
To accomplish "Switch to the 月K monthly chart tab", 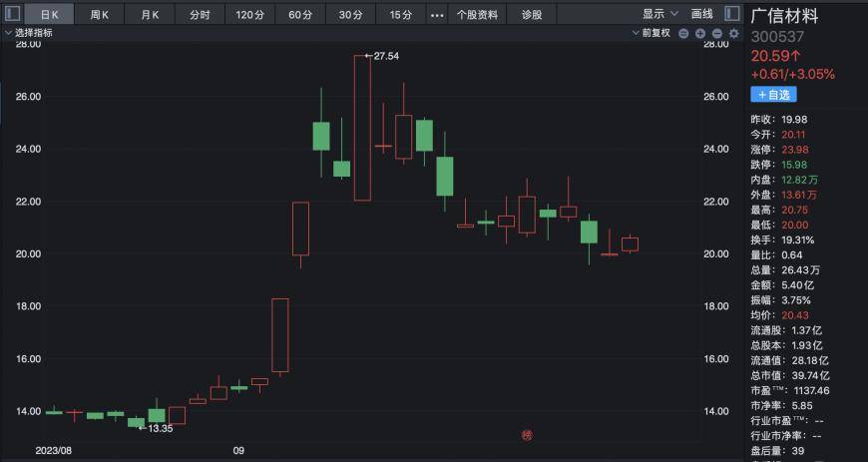I will (150, 15).
